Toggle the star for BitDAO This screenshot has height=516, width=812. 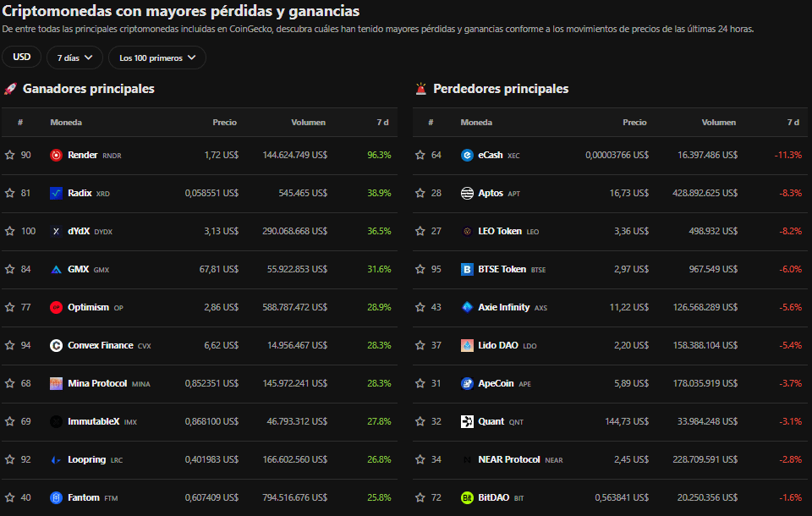420,498
